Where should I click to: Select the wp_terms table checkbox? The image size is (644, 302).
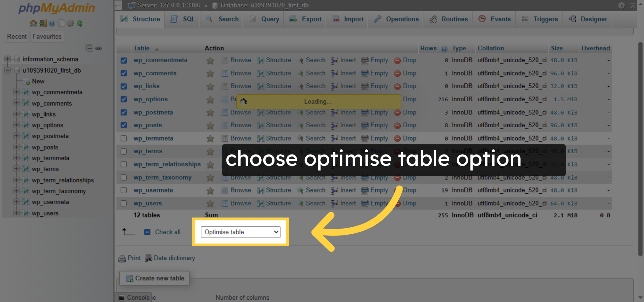124,151
